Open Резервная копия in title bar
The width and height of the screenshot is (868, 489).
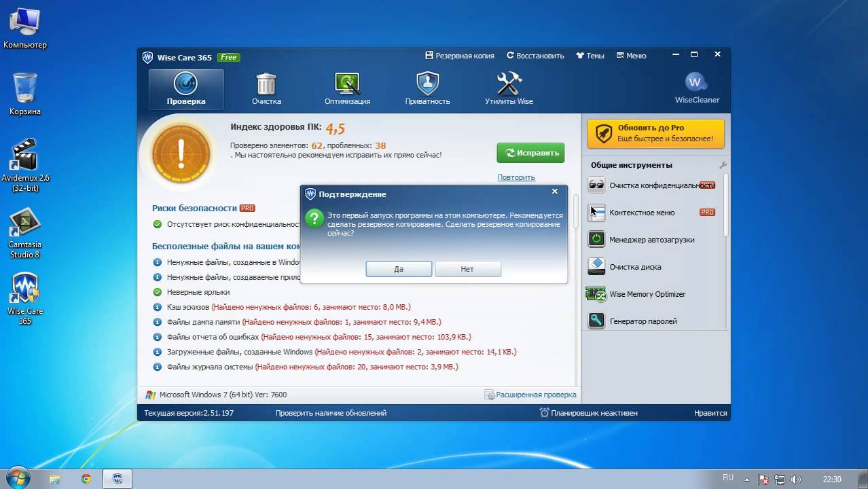[460, 56]
